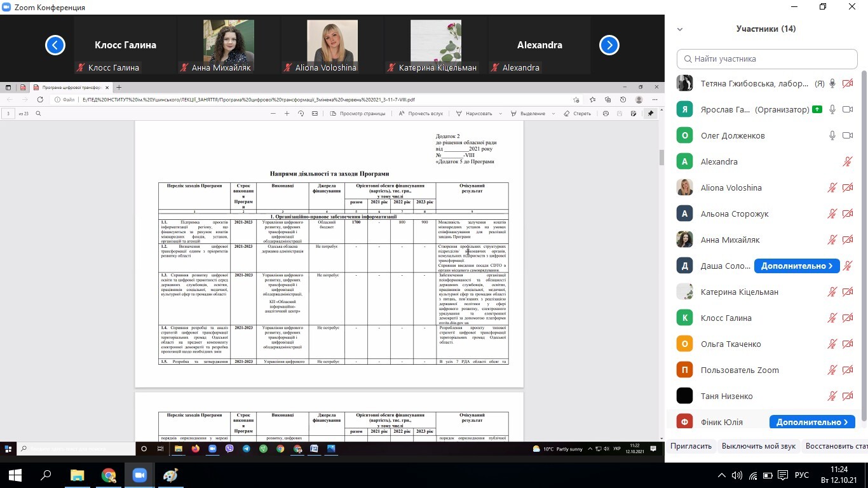Viewport: 868px width, 488px height.
Task: Collapse the Участники panel header chevron
Action: [x=680, y=29]
